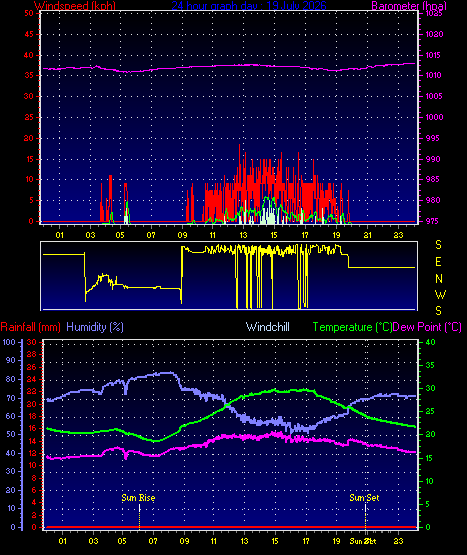
Task: Click the 50 windspeed scale value
Action: click(x=29, y=13)
